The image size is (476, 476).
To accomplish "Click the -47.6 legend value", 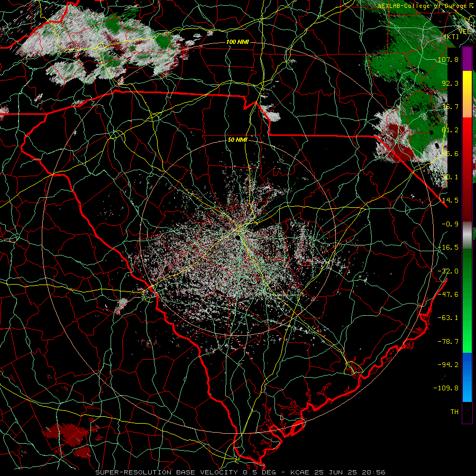I will pyautogui.click(x=448, y=294).
